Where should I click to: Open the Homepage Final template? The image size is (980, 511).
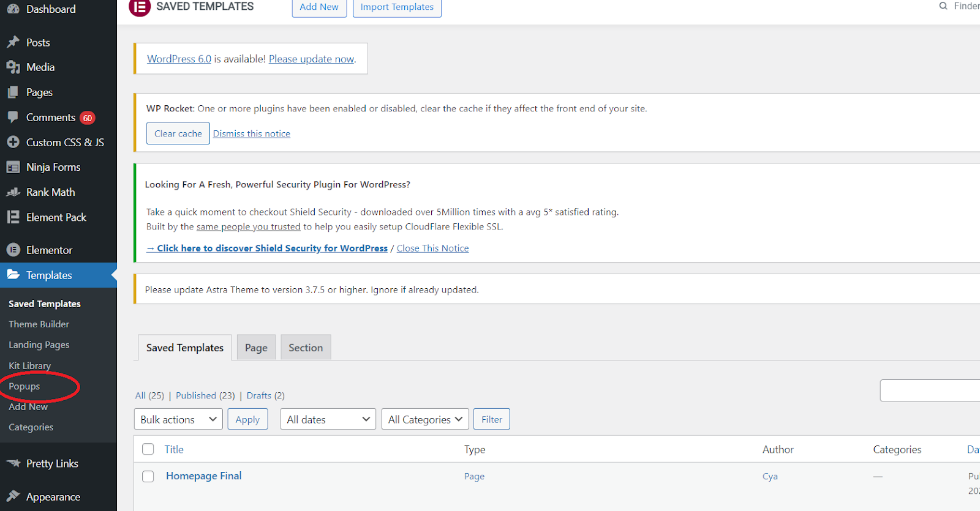point(204,476)
